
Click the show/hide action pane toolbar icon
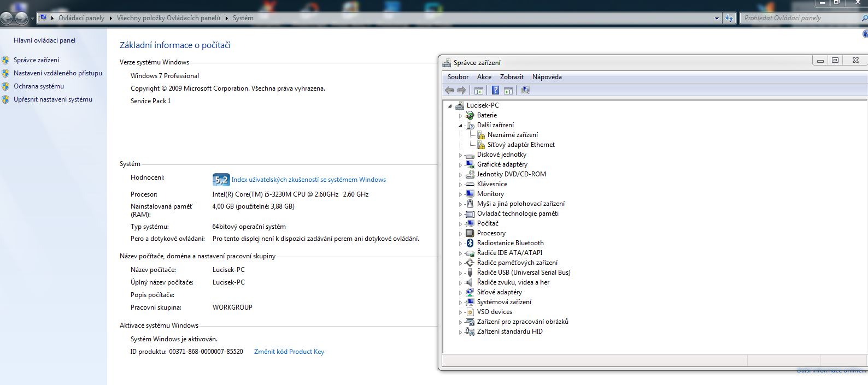click(x=508, y=90)
